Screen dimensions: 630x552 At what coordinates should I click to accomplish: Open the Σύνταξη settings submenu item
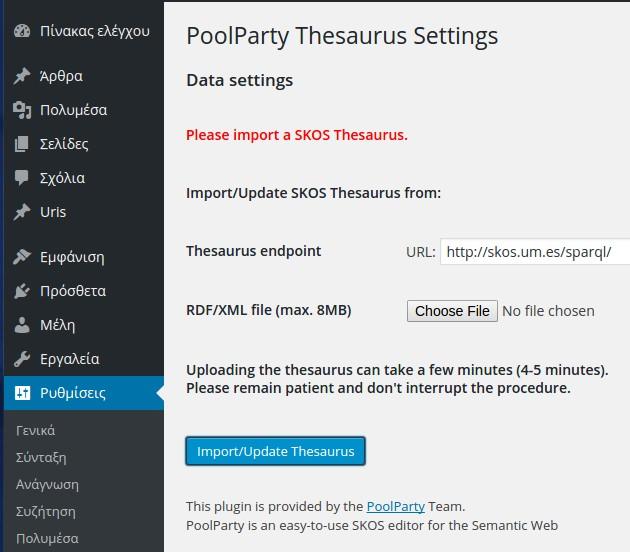(41, 458)
